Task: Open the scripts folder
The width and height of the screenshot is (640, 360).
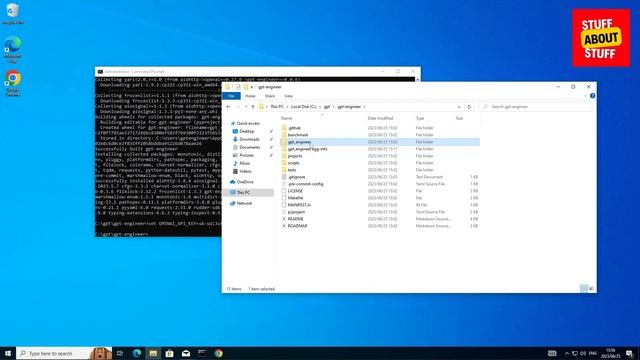Action: [293, 163]
